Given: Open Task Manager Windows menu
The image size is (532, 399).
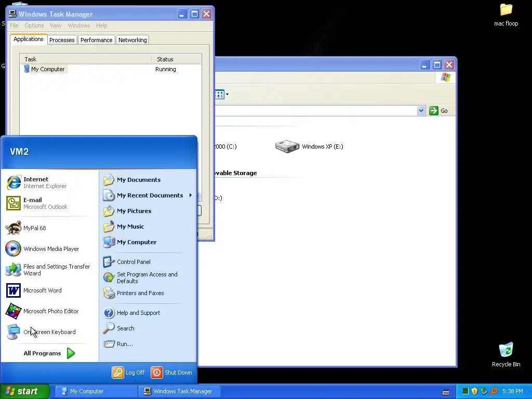Looking at the screenshot, I should coord(79,25).
